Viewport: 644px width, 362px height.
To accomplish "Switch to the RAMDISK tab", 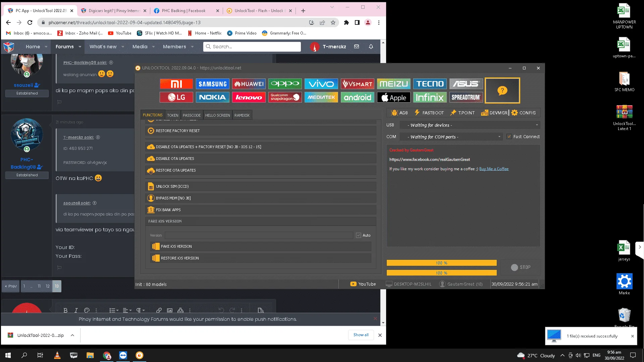I will point(242,115).
